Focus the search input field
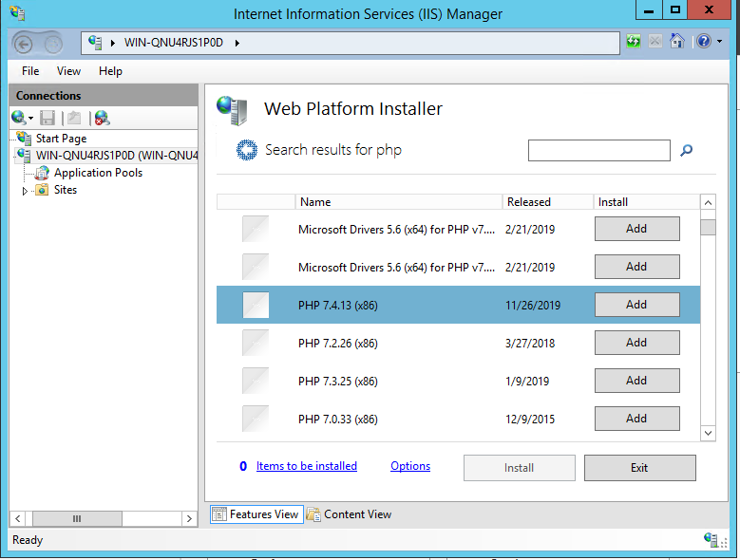This screenshot has width=740, height=560. pos(598,150)
